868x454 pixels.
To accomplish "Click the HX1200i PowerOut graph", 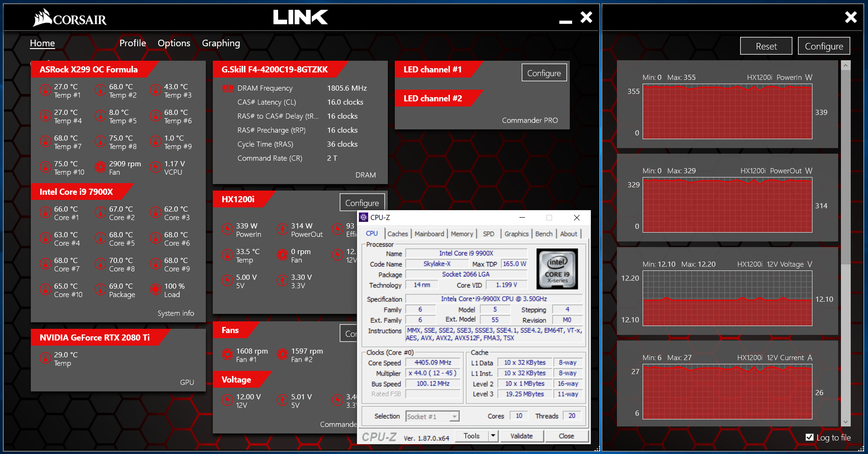I will (x=728, y=205).
